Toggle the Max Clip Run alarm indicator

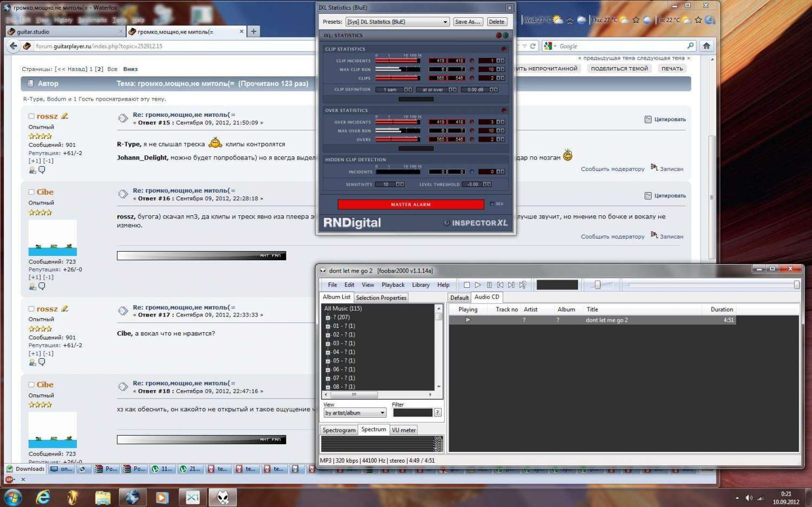(472, 69)
